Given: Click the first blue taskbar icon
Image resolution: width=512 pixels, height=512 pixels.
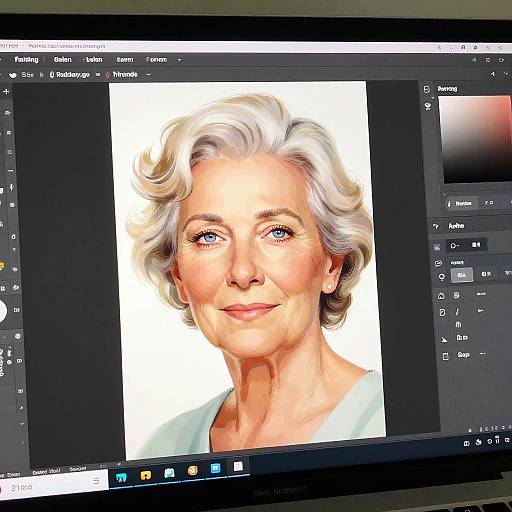Looking at the screenshot, I should pos(121,478).
